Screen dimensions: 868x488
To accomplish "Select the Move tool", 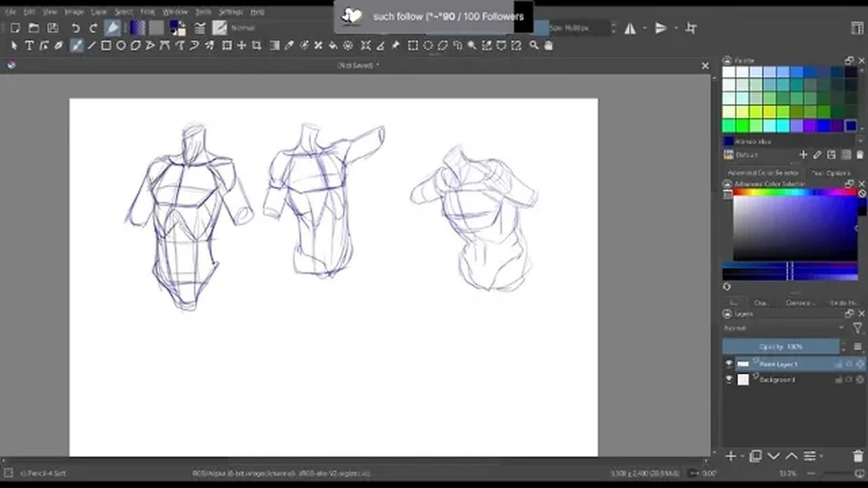I will [x=242, y=45].
